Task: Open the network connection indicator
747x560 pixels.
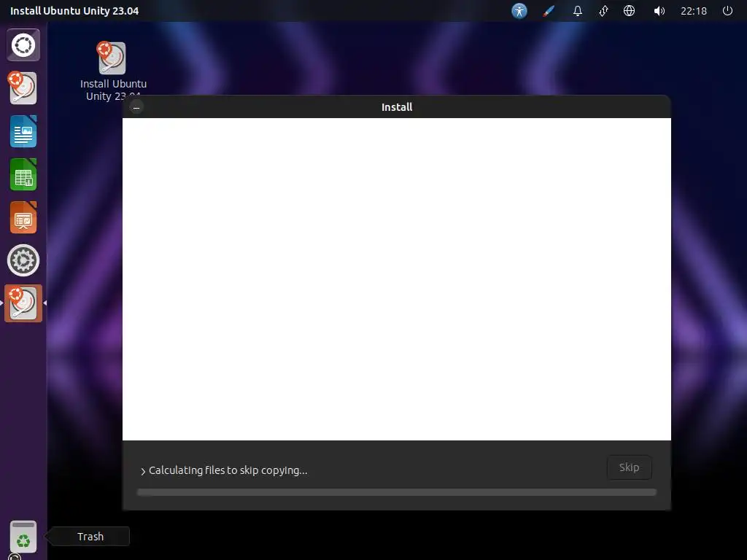Action: (603, 10)
